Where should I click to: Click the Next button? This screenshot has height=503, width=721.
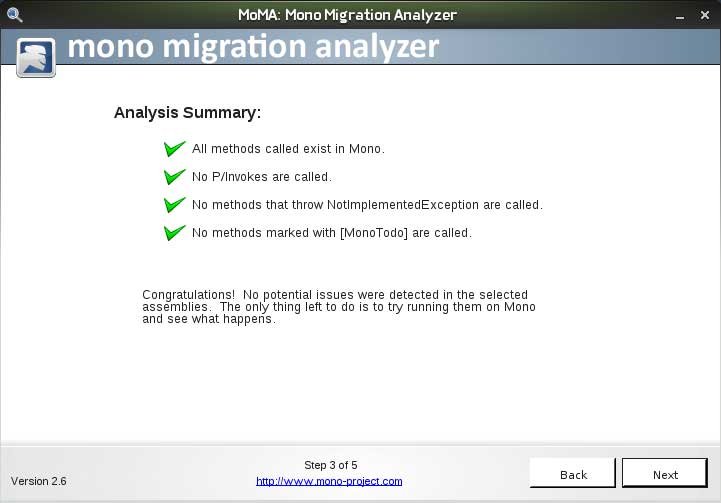(664, 473)
